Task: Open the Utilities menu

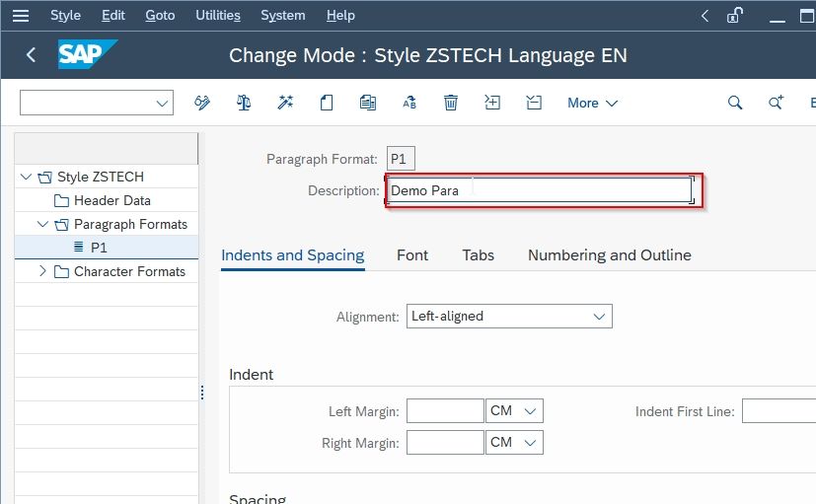Action: [217, 16]
